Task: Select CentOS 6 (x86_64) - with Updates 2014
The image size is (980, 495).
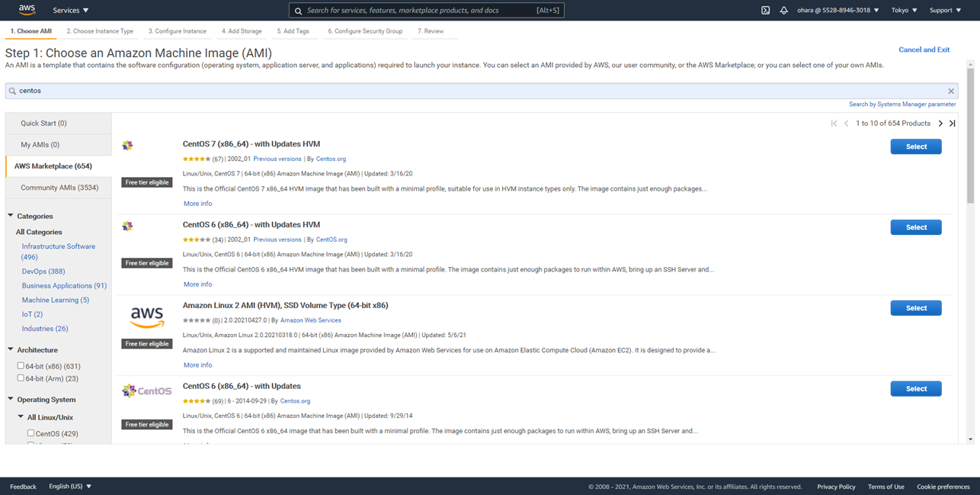Action: tap(916, 389)
